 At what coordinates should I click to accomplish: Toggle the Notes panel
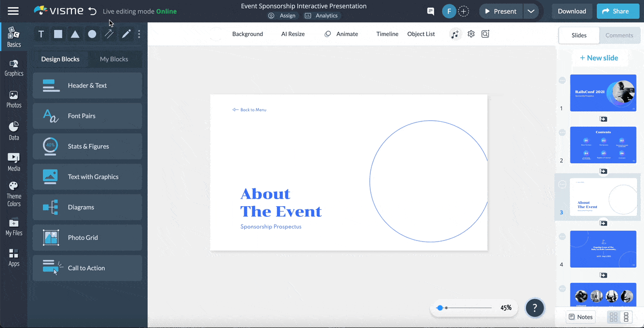[x=580, y=317]
